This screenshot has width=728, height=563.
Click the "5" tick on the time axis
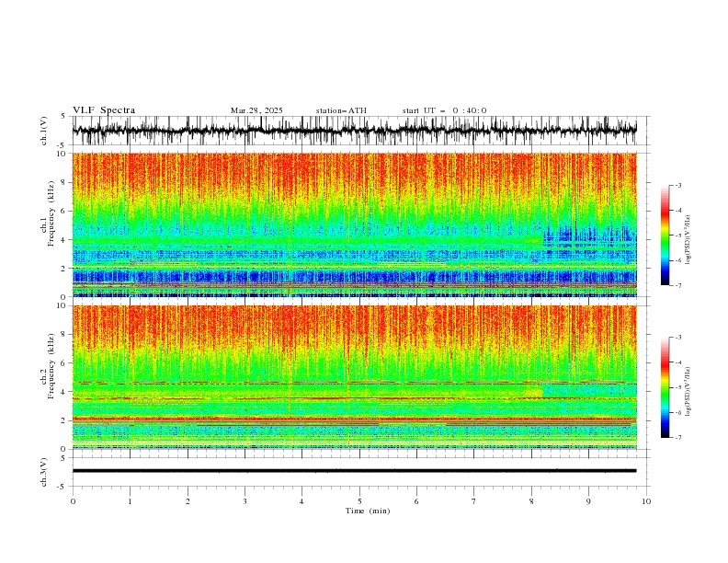click(359, 501)
